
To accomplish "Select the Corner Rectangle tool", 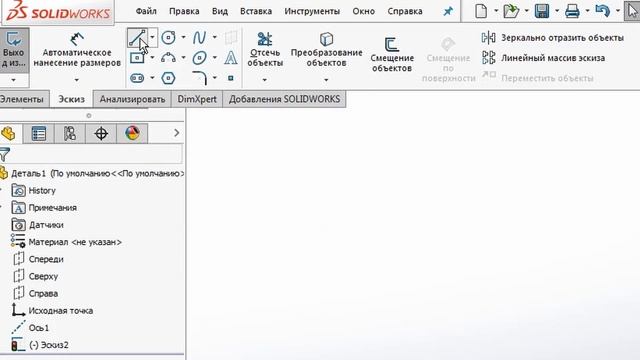I will click(x=137, y=58).
